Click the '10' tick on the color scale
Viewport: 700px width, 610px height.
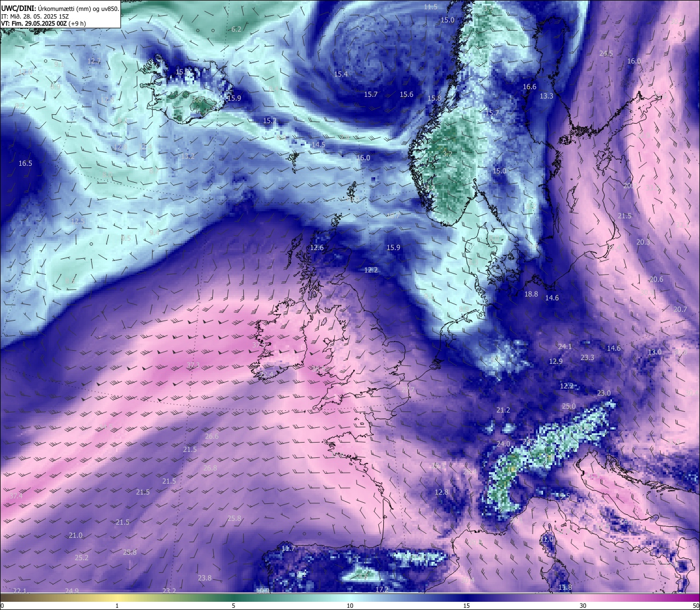[350, 606]
